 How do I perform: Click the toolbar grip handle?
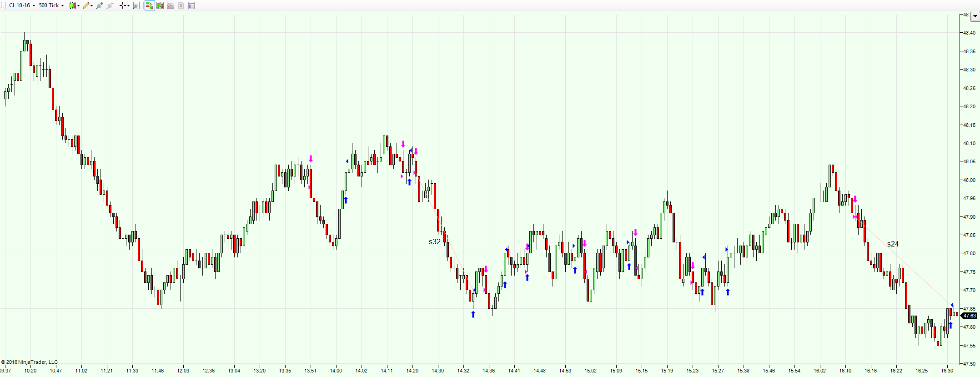pos(3,5)
